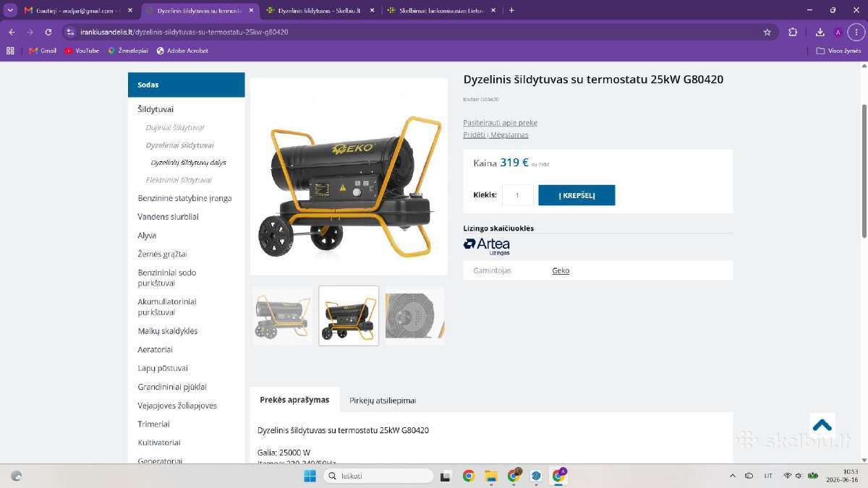Open Geko manufacturer link
The image size is (868, 488).
[561, 270]
